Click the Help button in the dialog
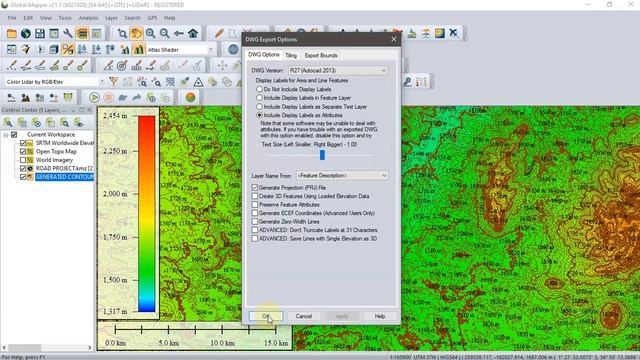 [x=380, y=316]
